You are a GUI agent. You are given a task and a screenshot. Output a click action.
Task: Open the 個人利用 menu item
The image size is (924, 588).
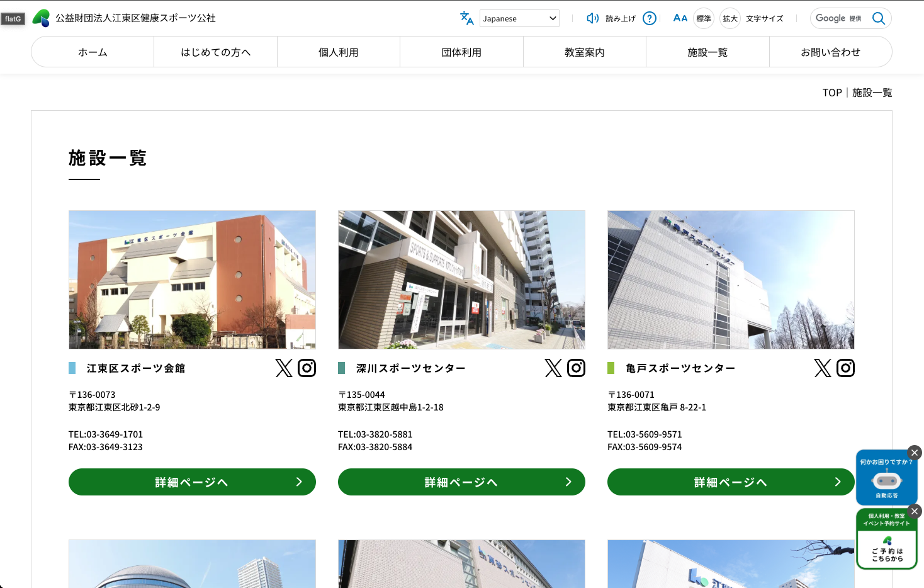pyautogui.click(x=339, y=52)
